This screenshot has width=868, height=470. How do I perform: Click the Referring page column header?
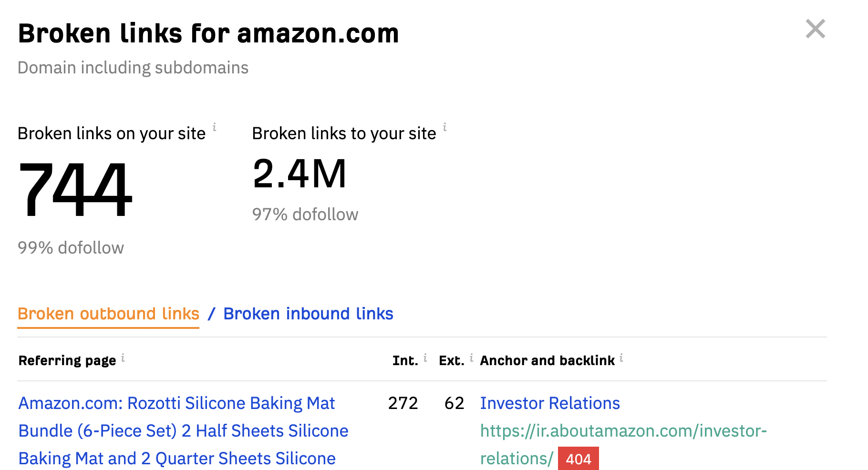67,360
